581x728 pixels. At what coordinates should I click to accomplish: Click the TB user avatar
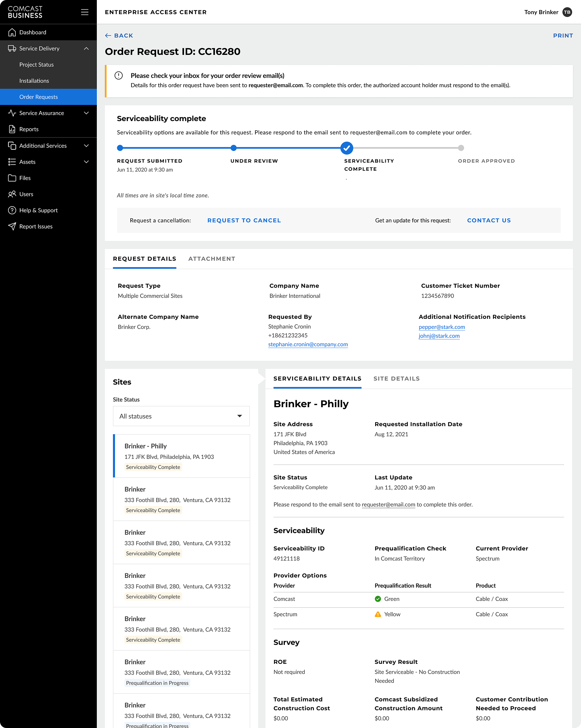(x=567, y=12)
